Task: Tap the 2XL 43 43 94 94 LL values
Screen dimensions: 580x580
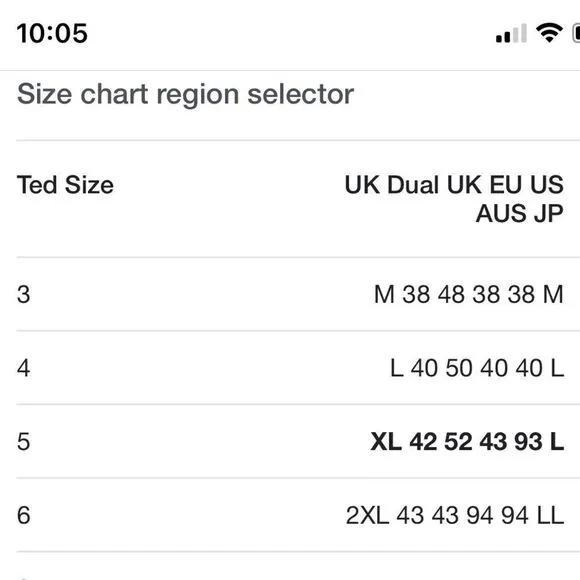Action: point(455,515)
